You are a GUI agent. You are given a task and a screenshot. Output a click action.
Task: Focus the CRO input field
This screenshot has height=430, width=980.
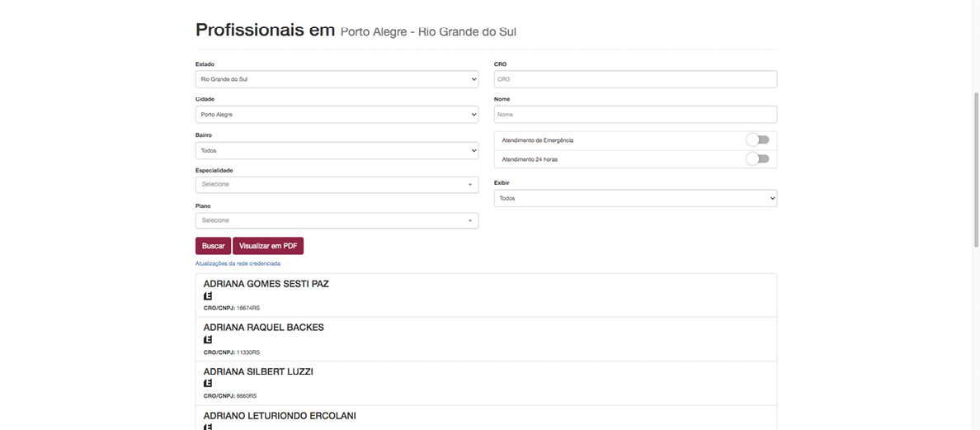click(x=636, y=79)
